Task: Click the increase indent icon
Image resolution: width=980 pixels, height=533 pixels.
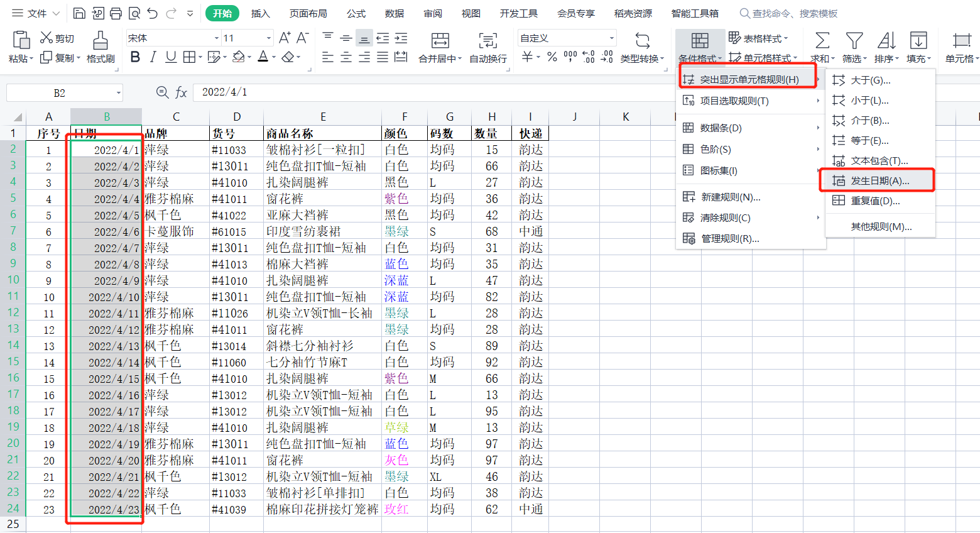Action: 401,38
